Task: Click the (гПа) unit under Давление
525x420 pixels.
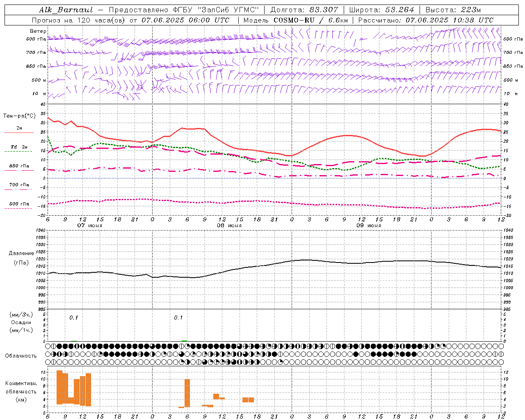Action: tap(21, 262)
